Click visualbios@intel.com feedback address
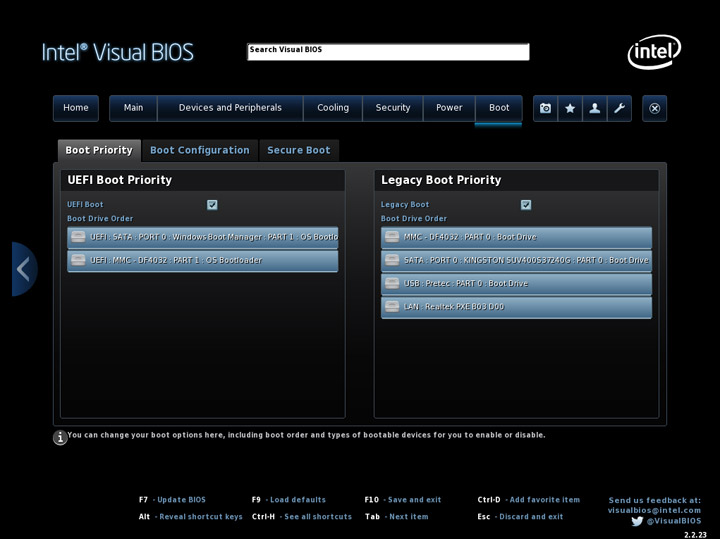 654,510
